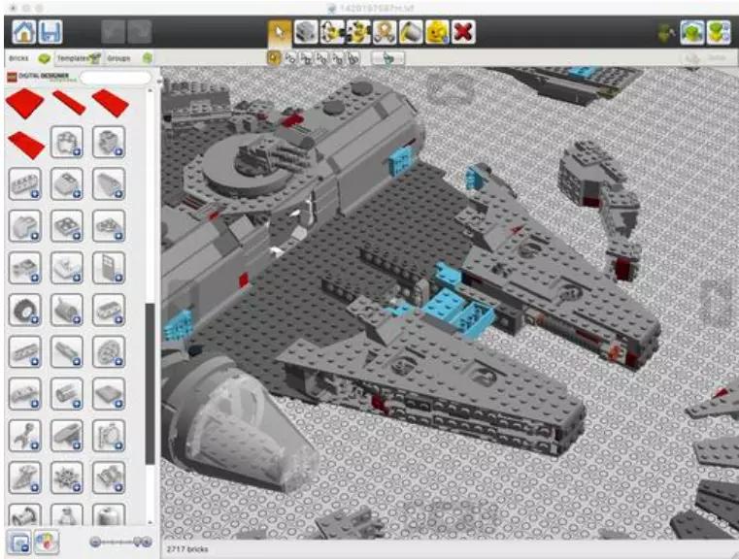
Task: Open the technic axle category
Action: [x=66, y=352]
